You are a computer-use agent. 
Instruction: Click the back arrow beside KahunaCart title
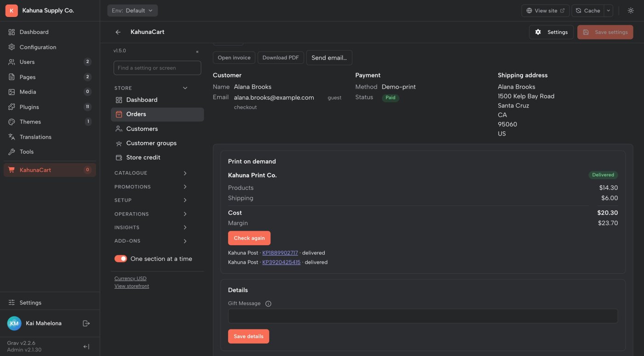pos(118,32)
